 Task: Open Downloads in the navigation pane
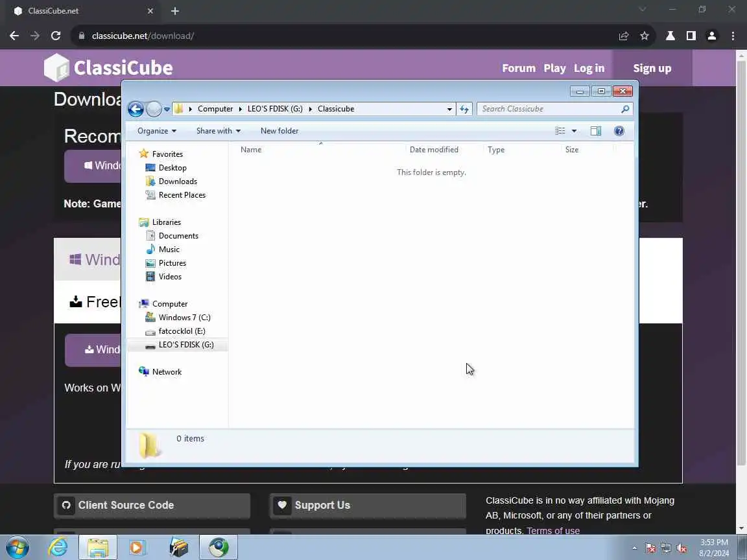tap(178, 181)
